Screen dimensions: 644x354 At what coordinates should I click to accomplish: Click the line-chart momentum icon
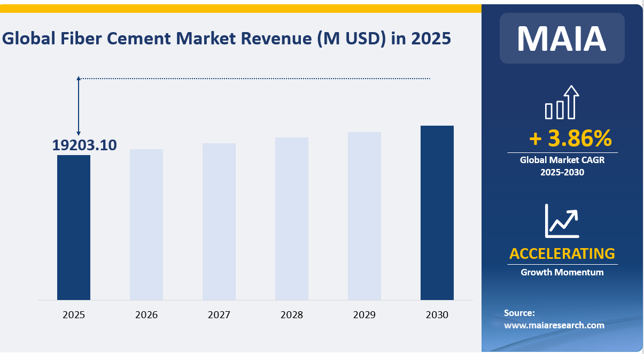[561, 220]
